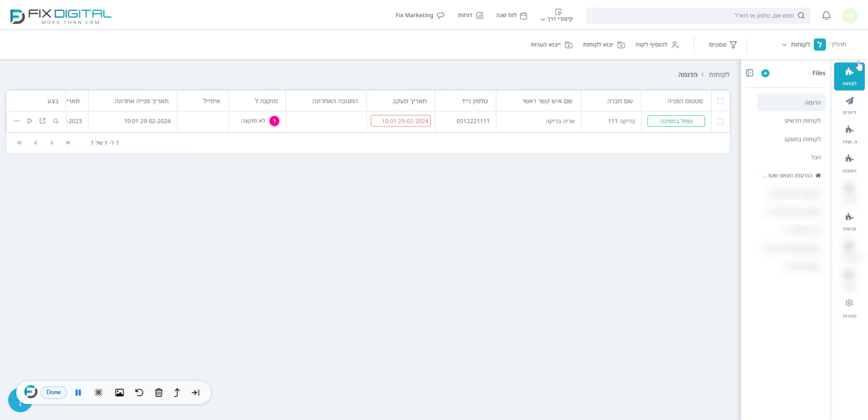868x420 pixels.
Task: Select the לקוחות (customers) sidebar module
Action: pos(849,76)
